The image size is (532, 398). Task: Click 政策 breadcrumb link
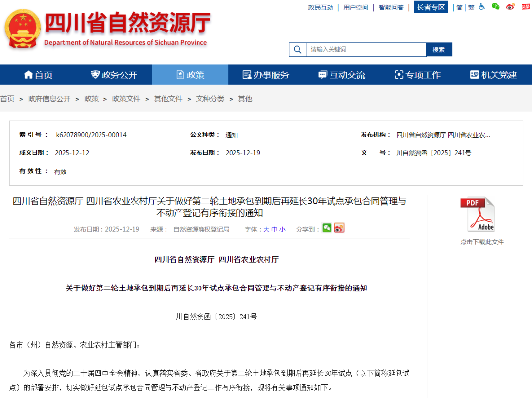[x=91, y=99]
